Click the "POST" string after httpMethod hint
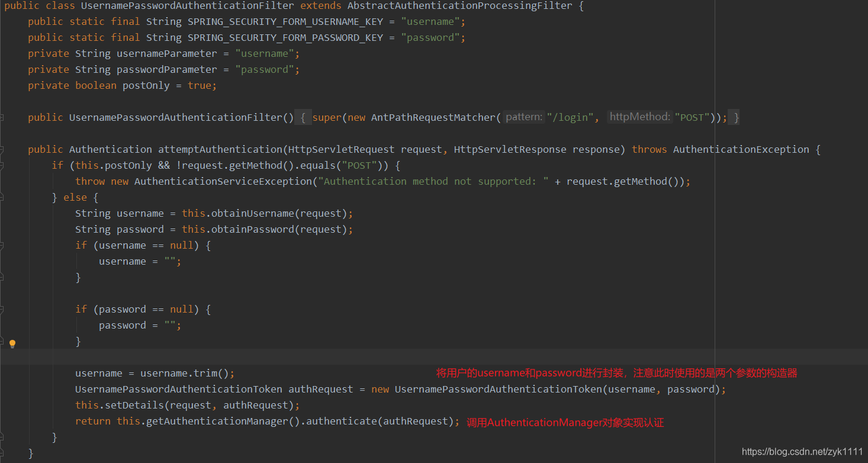 692,117
